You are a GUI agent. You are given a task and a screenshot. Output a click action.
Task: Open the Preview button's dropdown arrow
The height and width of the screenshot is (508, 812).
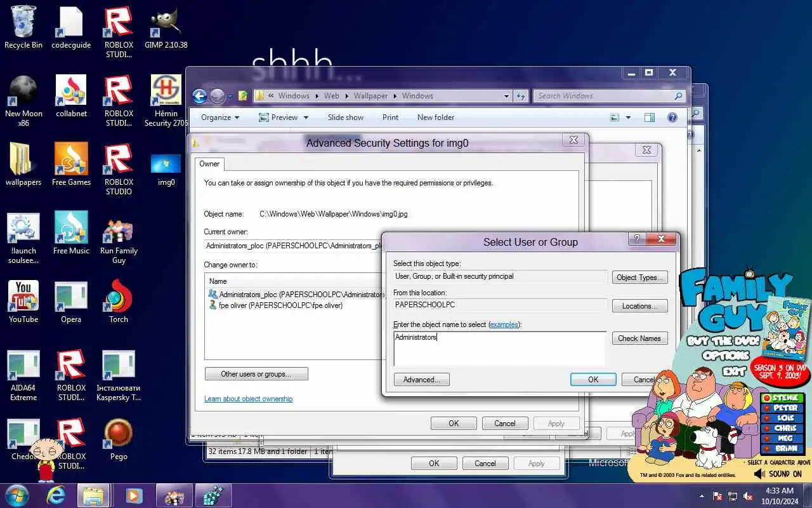[x=306, y=117]
